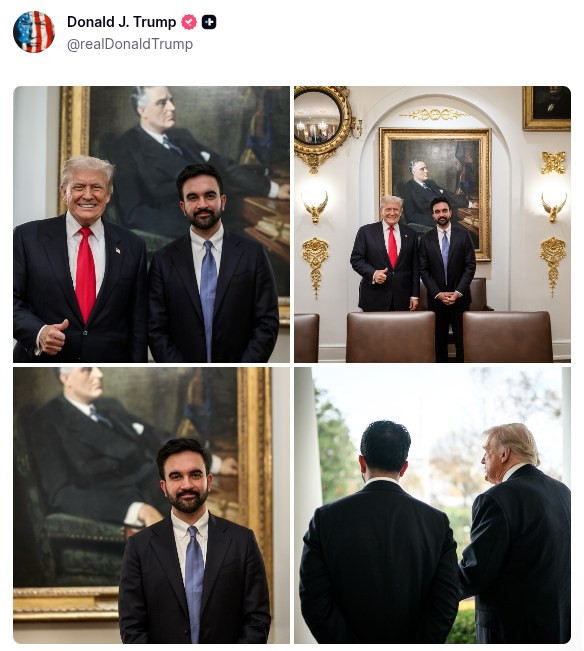
Task: Click the pink verified checkmark badge
Action: coord(189,22)
